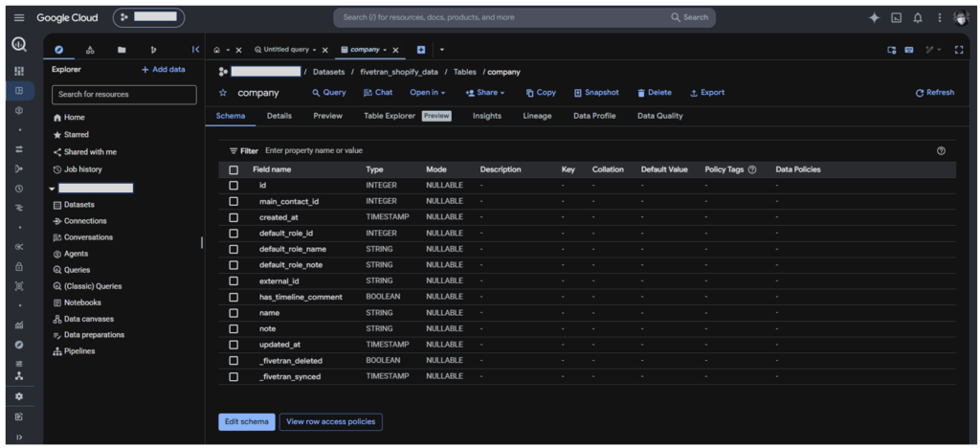Image resolution: width=980 pixels, height=448 pixels.
Task: Click the scheduled queries clock icon in left rail
Action: (19, 188)
